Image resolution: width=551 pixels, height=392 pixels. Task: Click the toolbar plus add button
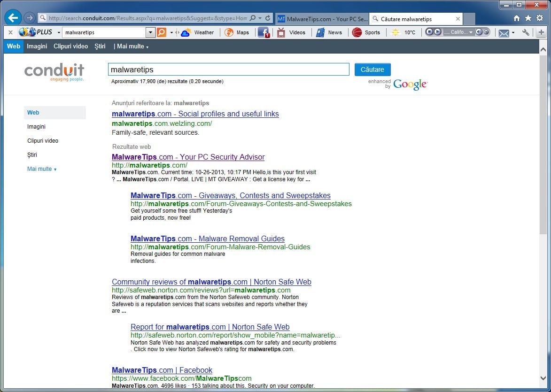[x=541, y=32]
